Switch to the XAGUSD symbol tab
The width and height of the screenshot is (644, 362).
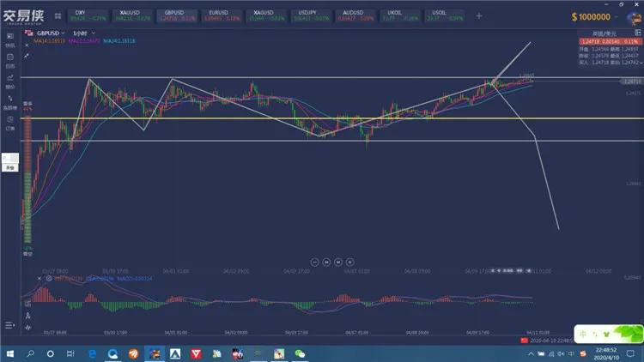[266, 15]
